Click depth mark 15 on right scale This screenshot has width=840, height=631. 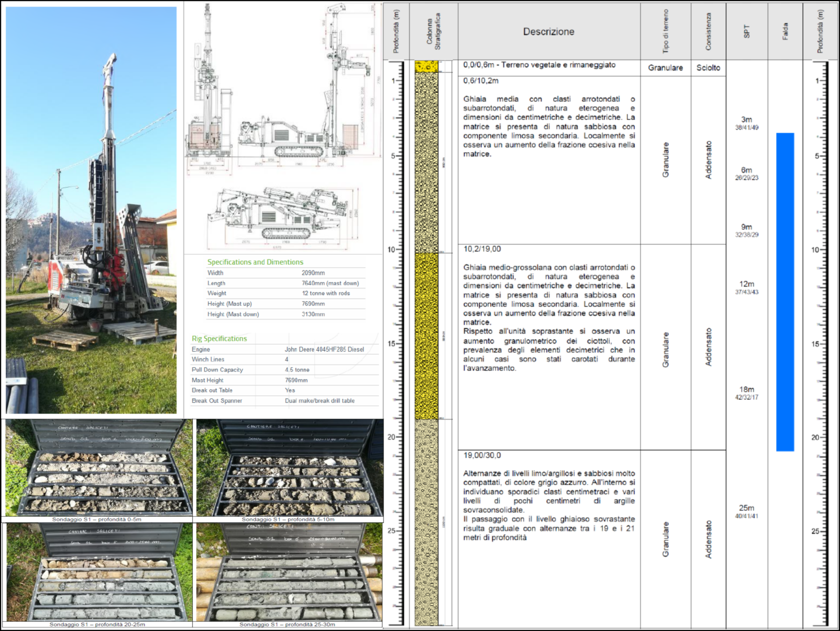(x=816, y=344)
